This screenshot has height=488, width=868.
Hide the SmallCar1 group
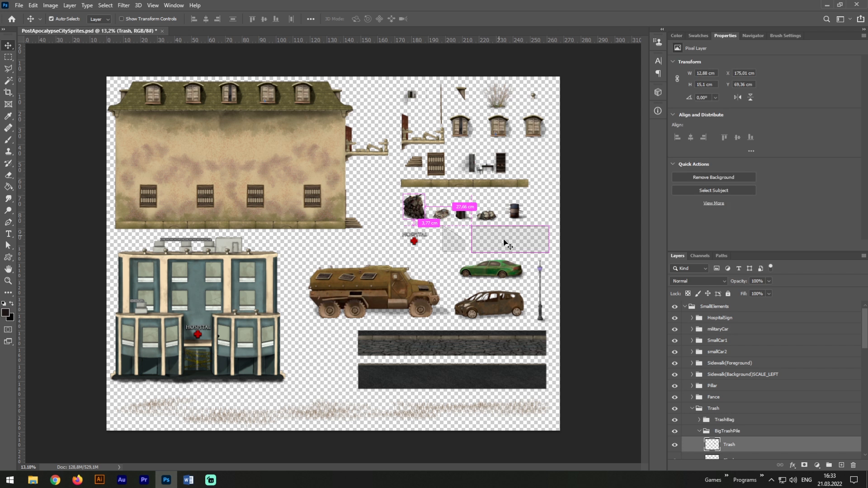click(x=675, y=340)
